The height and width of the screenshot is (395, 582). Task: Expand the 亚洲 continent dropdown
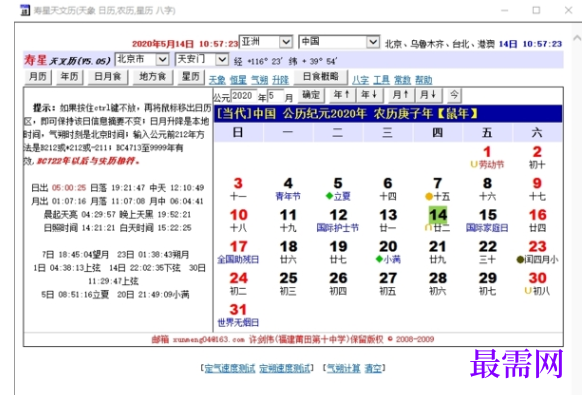pos(286,42)
